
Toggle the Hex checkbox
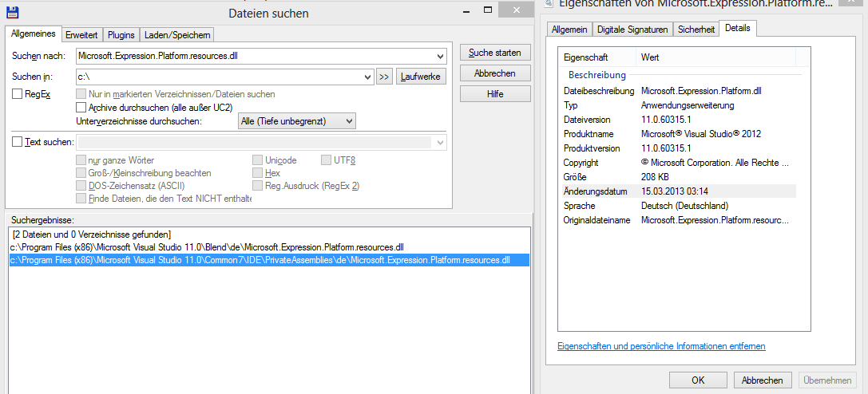257,173
